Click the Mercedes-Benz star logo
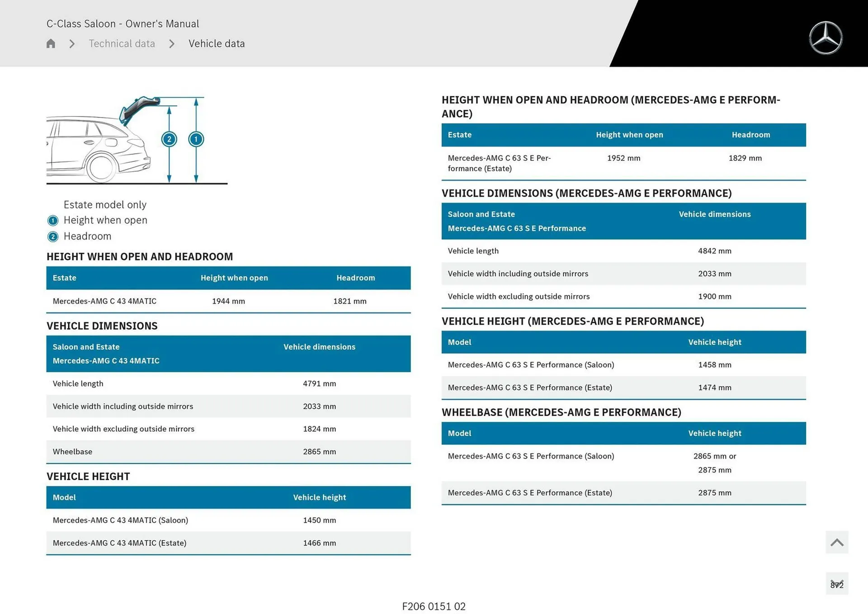This screenshot has height=614, width=868. [x=826, y=38]
